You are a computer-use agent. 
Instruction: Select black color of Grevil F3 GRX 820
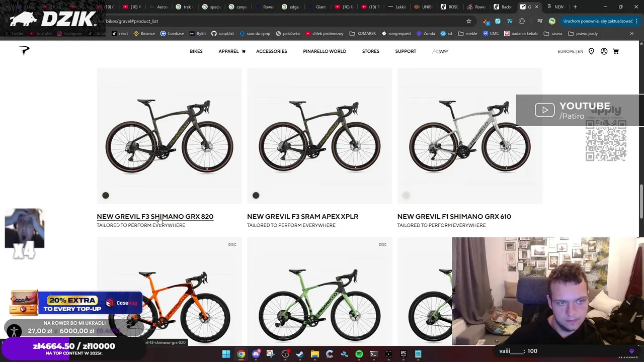[106, 195]
